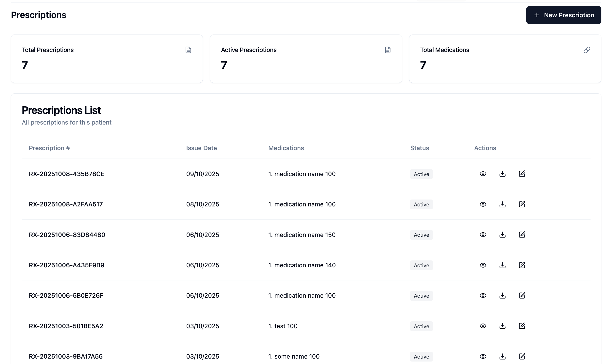Select prescription number RX-20251006-A435F9B9
The image size is (612, 364).
click(67, 265)
